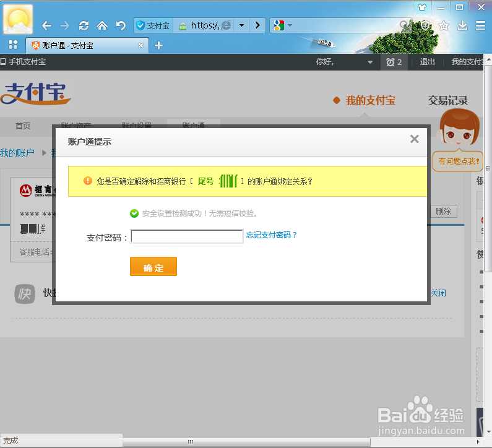Image resolution: width=492 pixels, height=448 pixels.
Task: Click the horizontal scrollbar thumb
Action: pyautogui.click(x=246, y=442)
